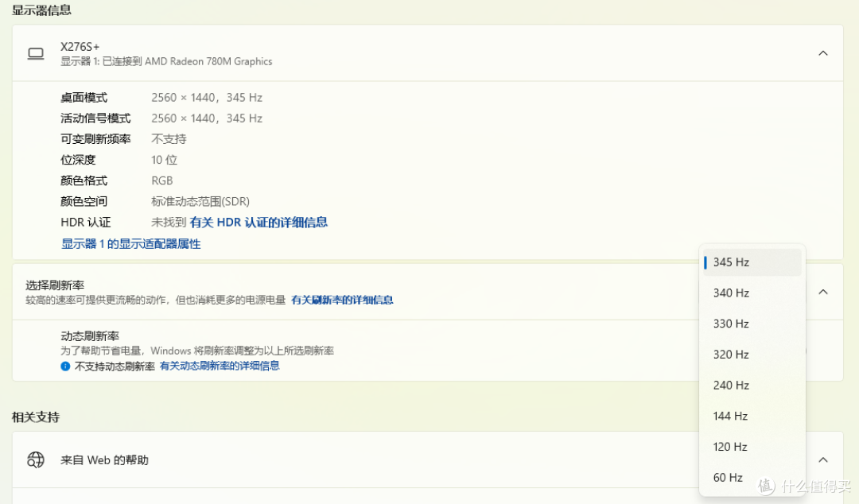Open 显示器 1 的显示适配器属性 link
The image size is (859, 504).
pyautogui.click(x=131, y=244)
